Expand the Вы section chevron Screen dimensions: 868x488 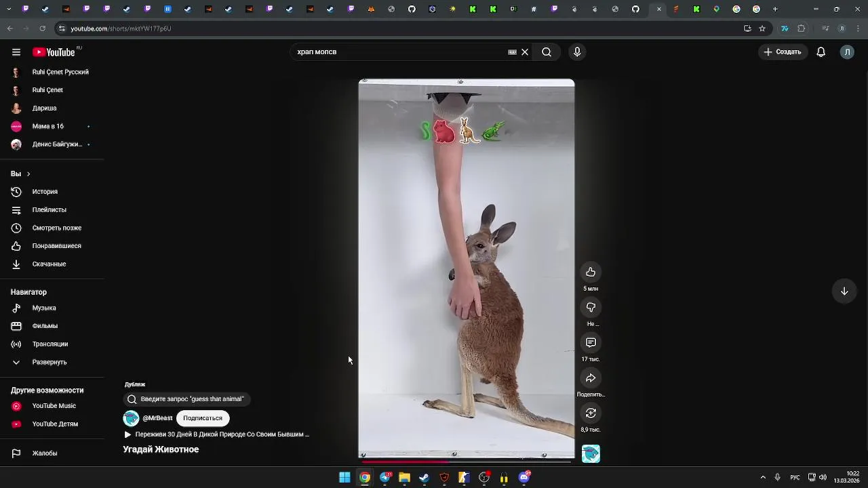(x=28, y=174)
